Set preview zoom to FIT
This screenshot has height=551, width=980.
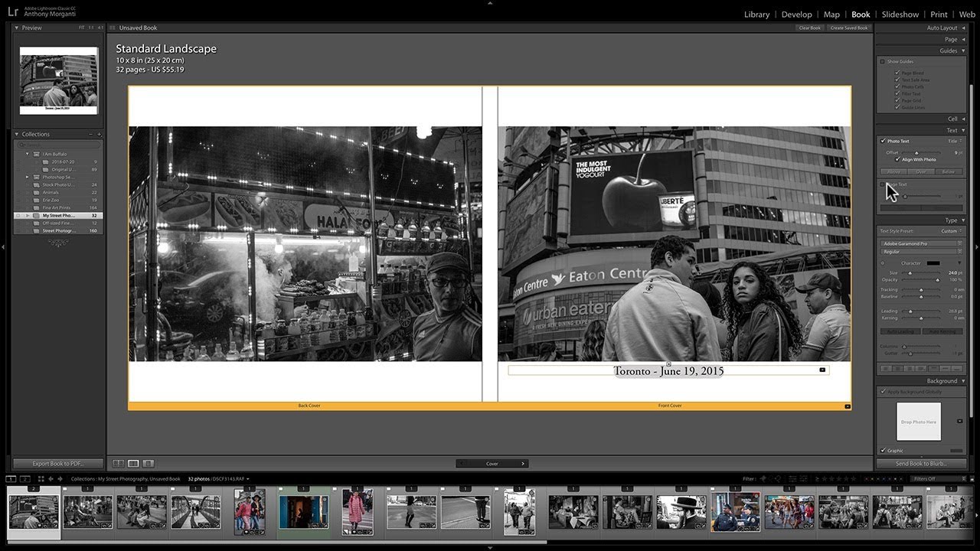(82, 28)
